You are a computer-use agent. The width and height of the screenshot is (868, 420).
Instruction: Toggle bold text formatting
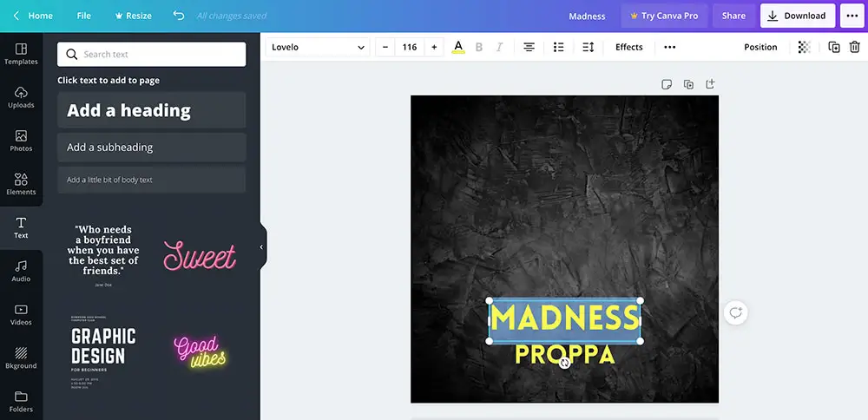478,47
